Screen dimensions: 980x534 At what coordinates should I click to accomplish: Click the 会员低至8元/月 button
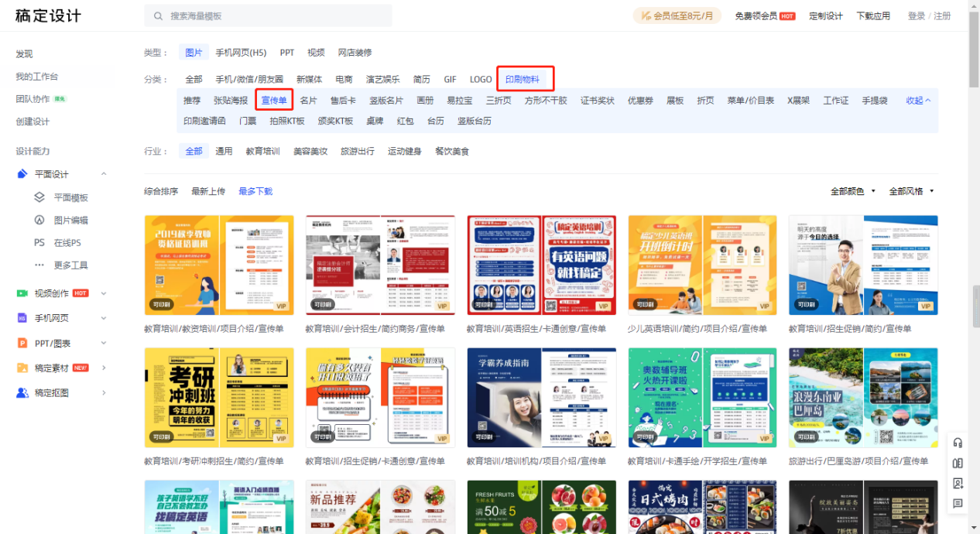coord(677,15)
